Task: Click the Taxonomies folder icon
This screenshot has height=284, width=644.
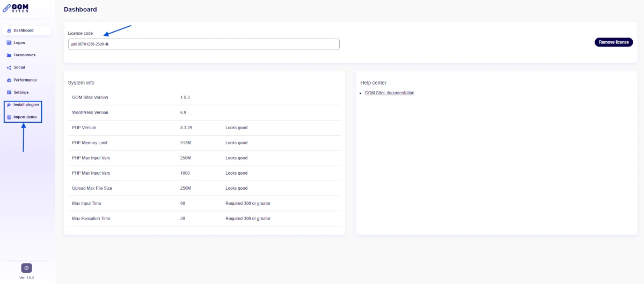Action: [x=9, y=55]
